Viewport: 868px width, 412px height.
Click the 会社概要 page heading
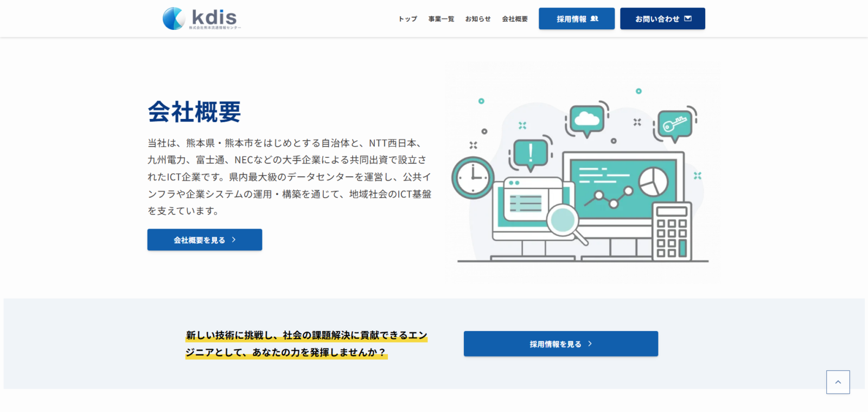(x=194, y=112)
